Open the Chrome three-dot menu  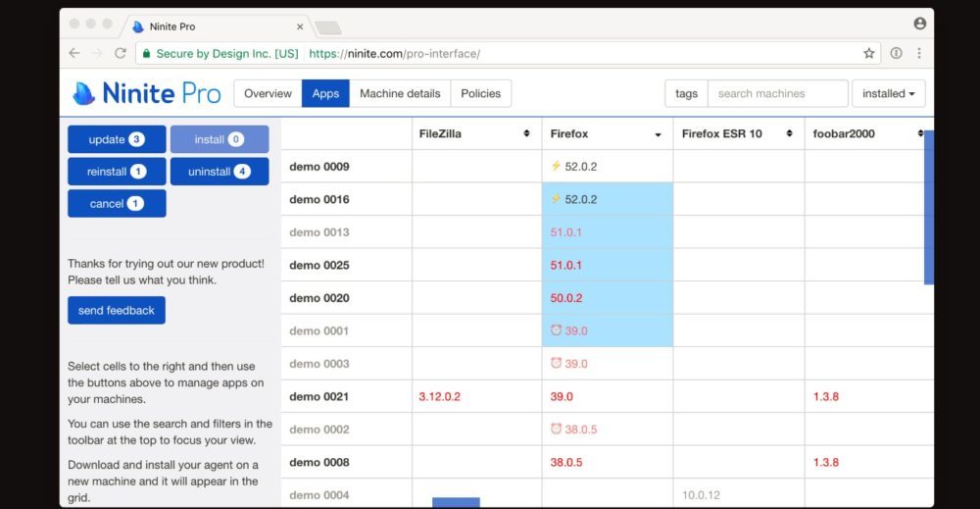919,53
